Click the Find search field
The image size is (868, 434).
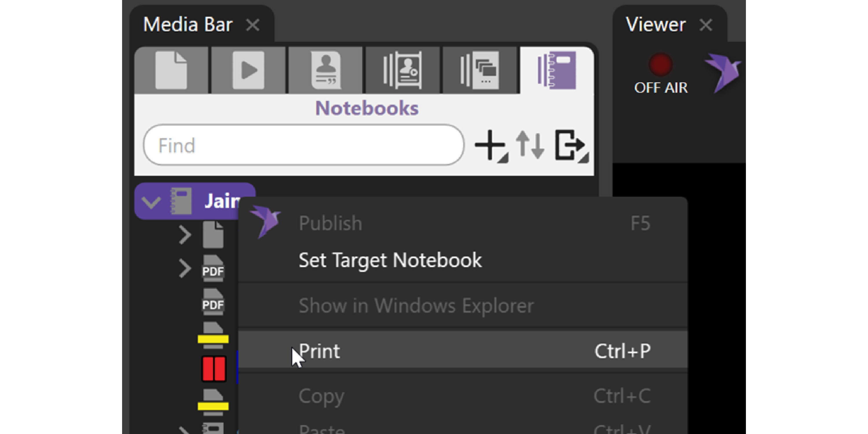303,146
